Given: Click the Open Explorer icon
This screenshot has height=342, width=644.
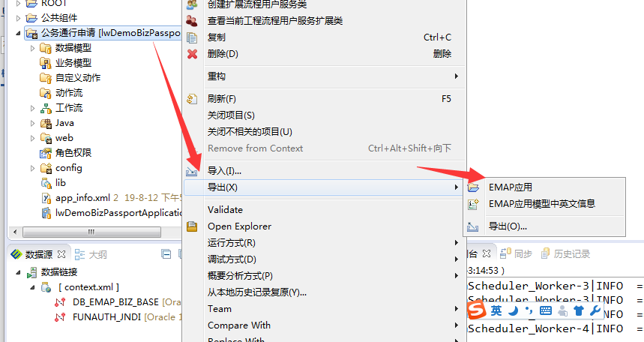Looking at the screenshot, I should pyautogui.click(x=192, y=226).
